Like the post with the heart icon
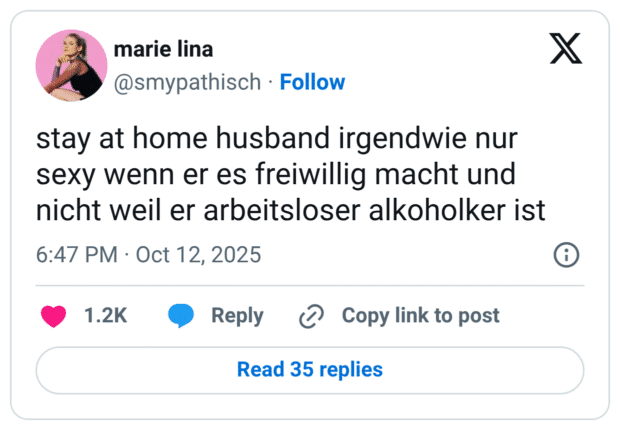The image size is (620, 430). tap(52, 316)
